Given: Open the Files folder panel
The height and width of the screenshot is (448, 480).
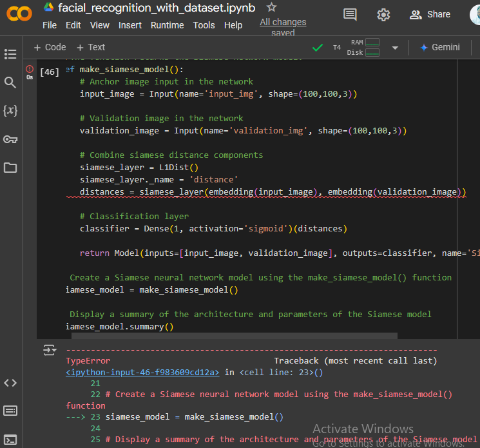Looking at the screenshot, I should coord(10,168).
